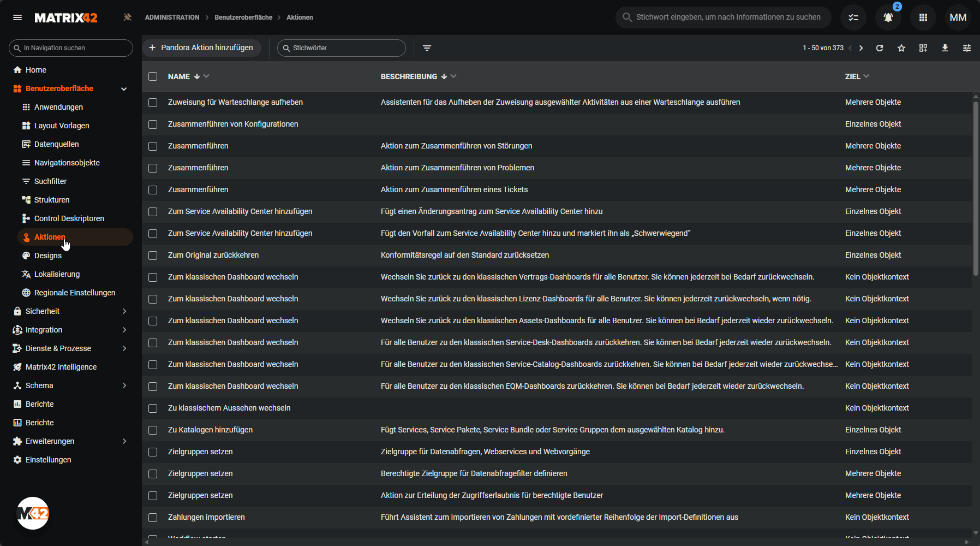Click the vertical scrollbar thumb
This screenshot has height=546, width=980.
(x=976, y=188)
